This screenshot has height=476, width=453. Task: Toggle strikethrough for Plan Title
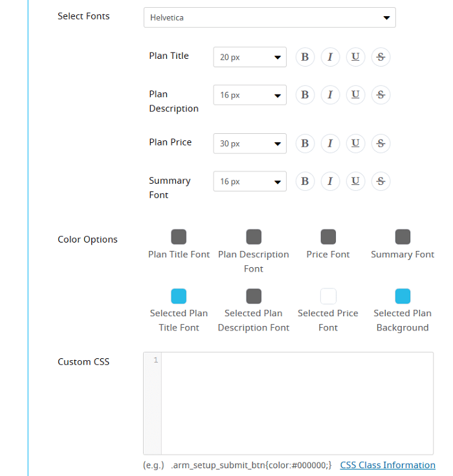[381, 57]
